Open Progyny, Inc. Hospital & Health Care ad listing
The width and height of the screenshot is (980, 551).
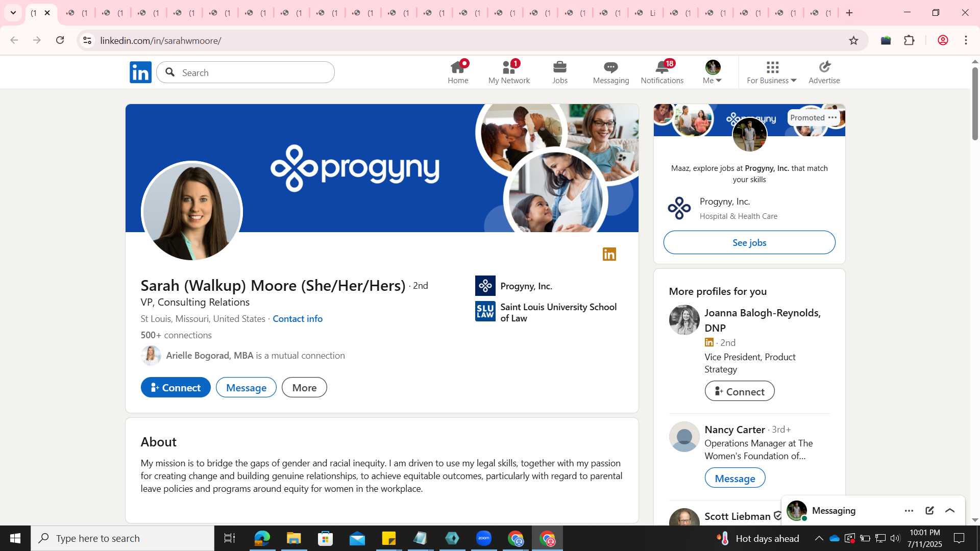coord(723,208)
